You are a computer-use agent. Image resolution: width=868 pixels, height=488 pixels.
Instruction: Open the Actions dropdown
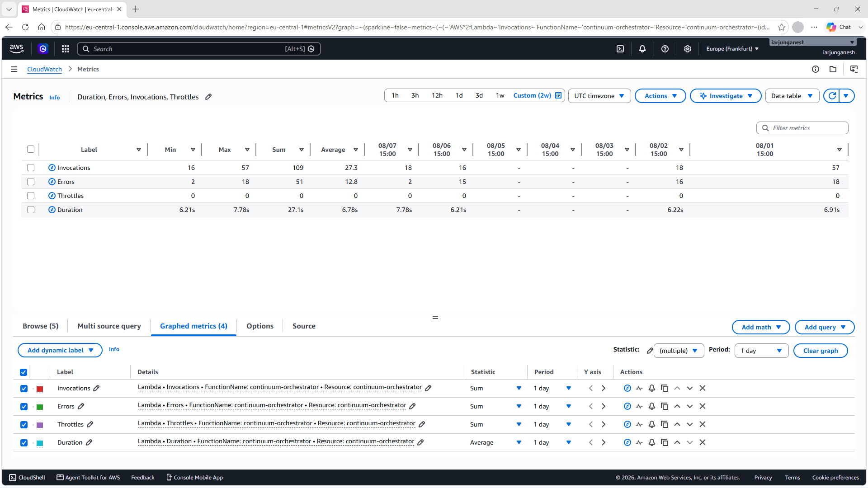pyautogui.click(x=660, y=96)
